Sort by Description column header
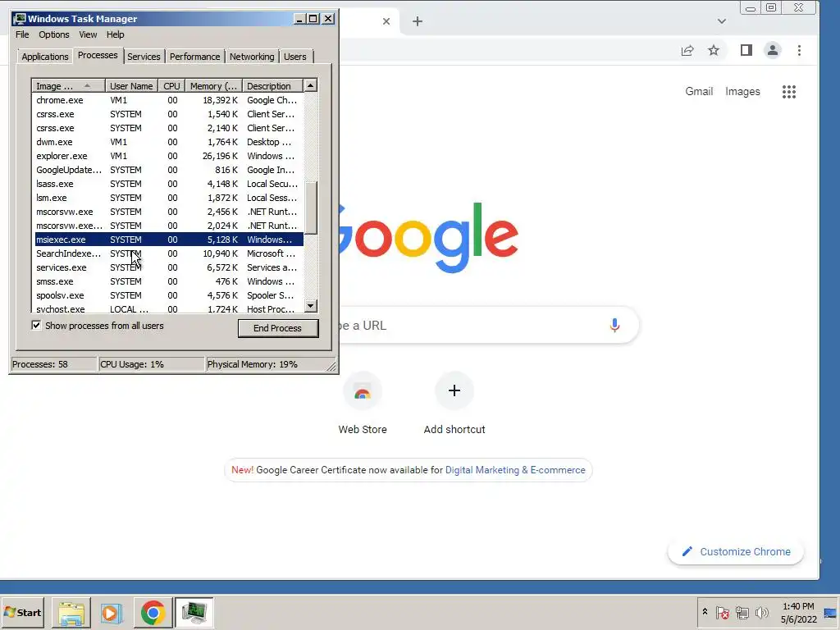 coord(272,85)
